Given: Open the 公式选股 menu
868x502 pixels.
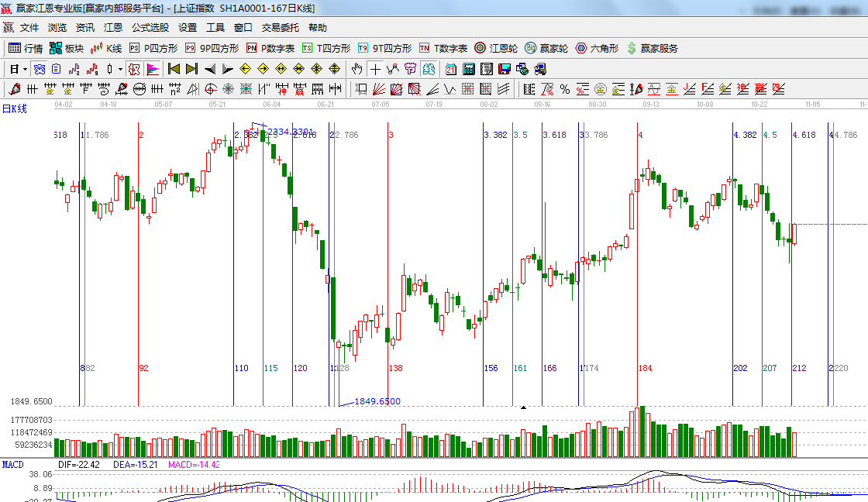Looking at the screenshot, I should (x=150, y=27).
